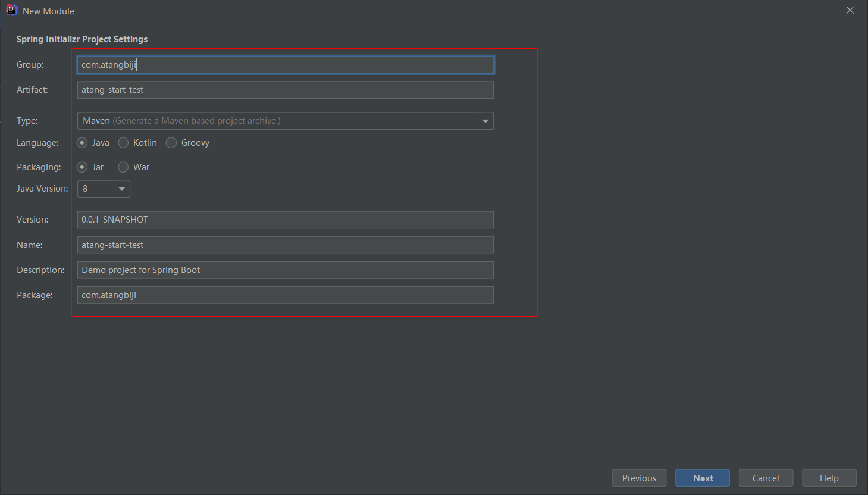The height and width of the screenshot is (495, 868).
Task: Click the "Group:" label
Action: 30,65
